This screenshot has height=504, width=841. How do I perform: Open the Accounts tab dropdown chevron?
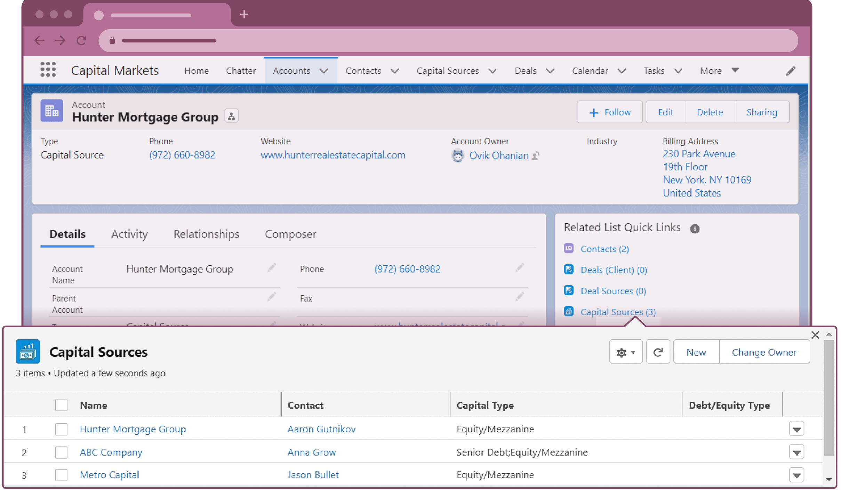click(x=324, y=71)
